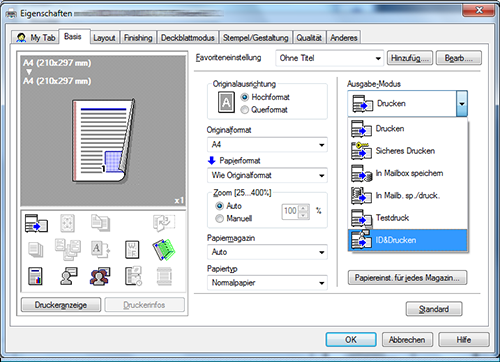The width and height of the screenshot is (500, 362).
Task: Switch to the My Tab tab
Action: click(35, 38)
